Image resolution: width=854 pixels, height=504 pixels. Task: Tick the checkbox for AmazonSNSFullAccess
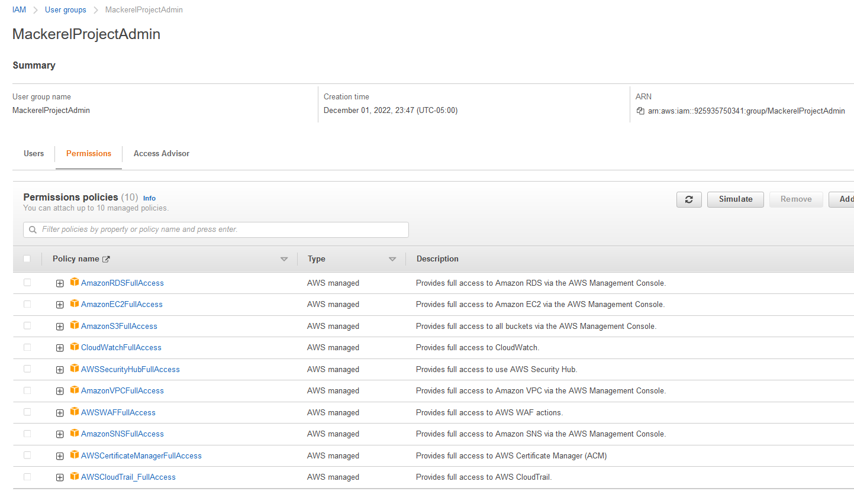tap(27, 434)
